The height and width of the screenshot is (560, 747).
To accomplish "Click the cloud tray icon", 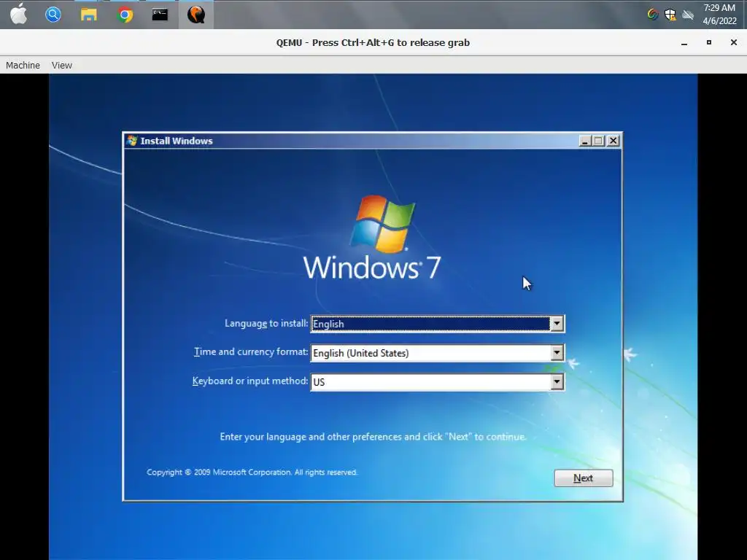I will pos(687,15).
